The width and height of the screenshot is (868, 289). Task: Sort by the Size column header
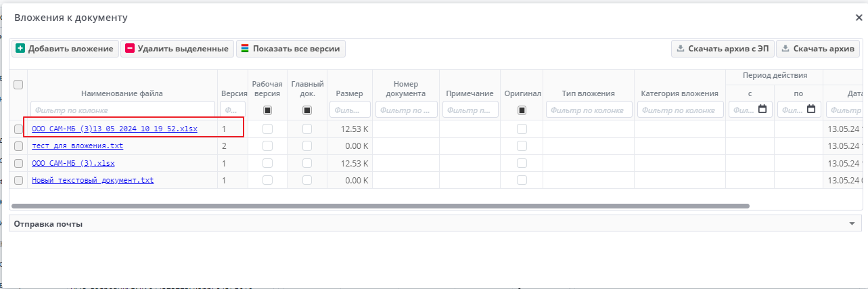[x=349, y=93]
